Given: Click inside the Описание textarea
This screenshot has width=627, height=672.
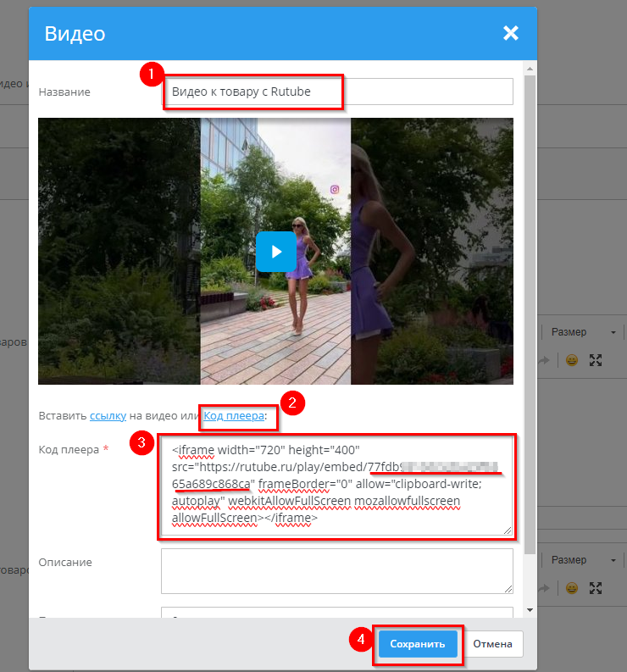Looking at the screenshot, I should tap(337, 570).
